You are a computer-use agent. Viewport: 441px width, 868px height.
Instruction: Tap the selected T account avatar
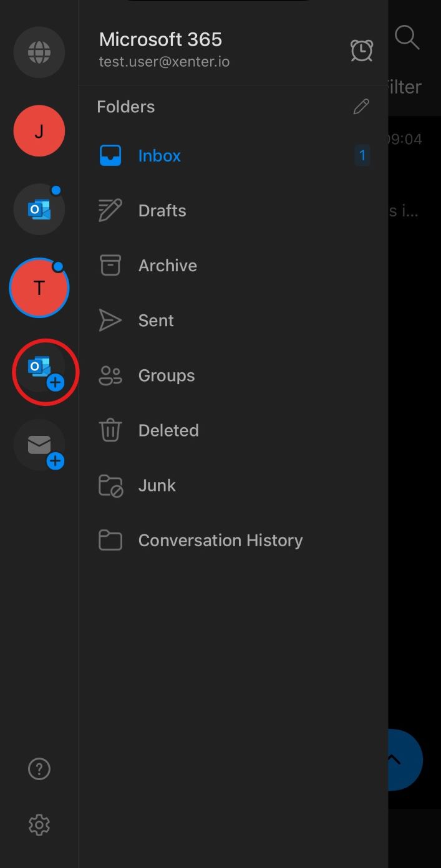pos(39,288)
